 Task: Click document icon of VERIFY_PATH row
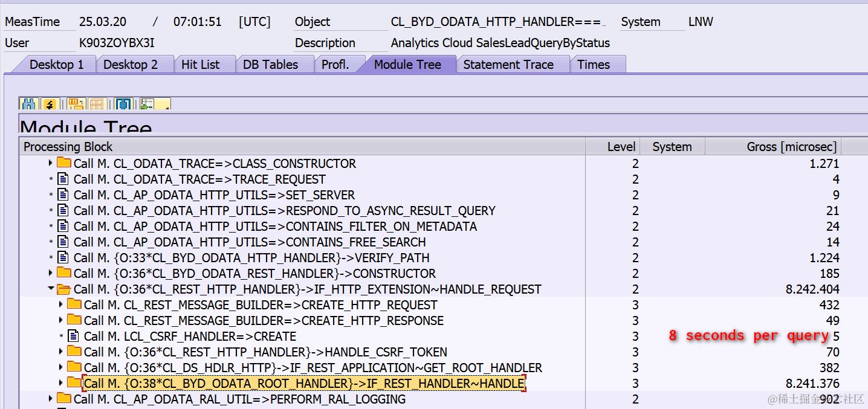click(x=63, y=257)
